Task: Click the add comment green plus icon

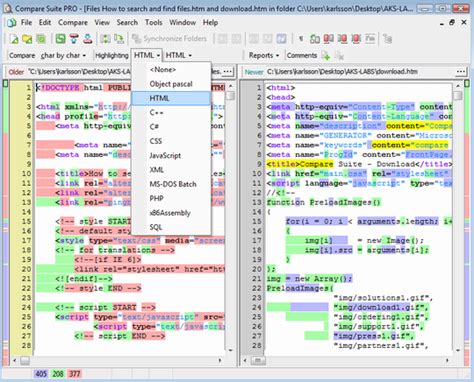Action: click(x=326, y=55)
